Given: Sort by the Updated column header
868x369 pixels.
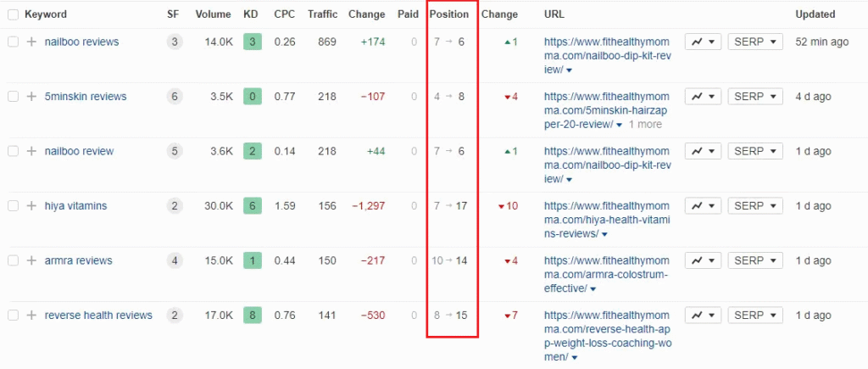Looking at the screenshot, I should [815, 14].
